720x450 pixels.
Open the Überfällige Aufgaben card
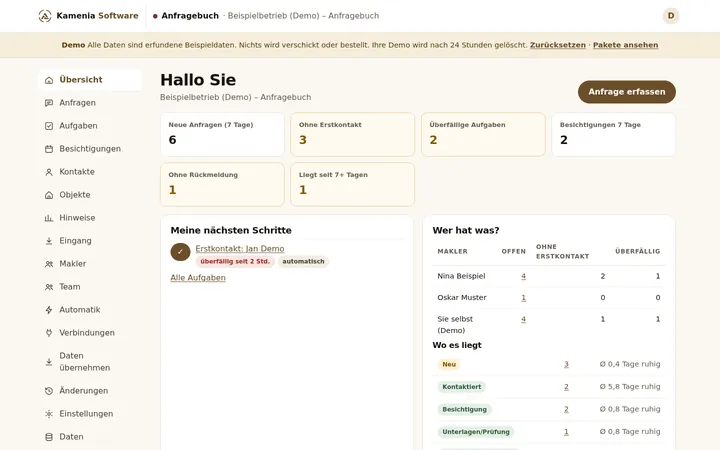pyautogui.click(x=483, y=135)
